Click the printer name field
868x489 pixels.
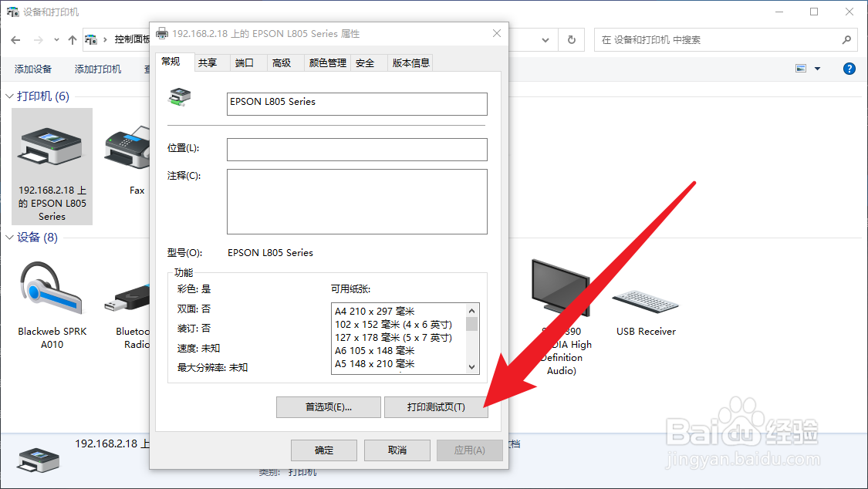pos(357,104)
